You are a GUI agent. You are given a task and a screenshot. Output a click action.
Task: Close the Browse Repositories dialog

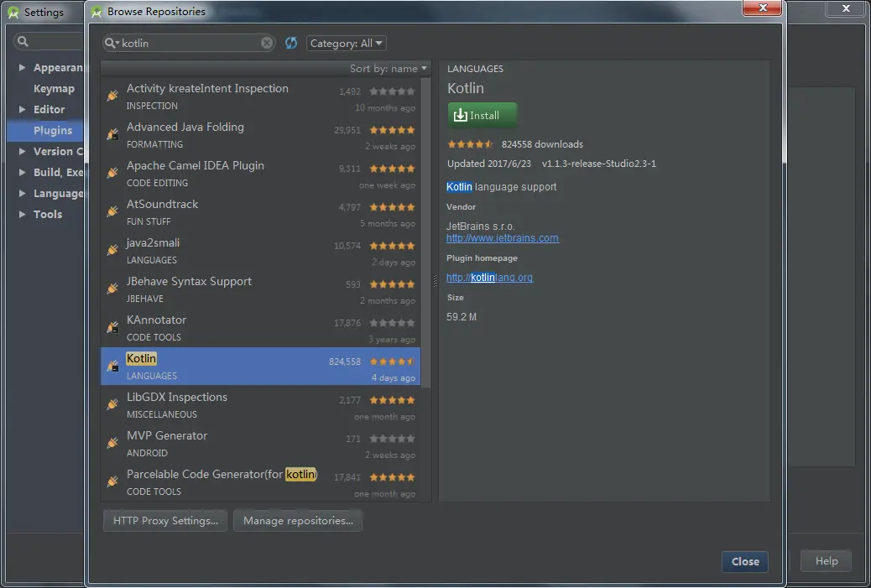pyautogui.click(x=745, y=561)
